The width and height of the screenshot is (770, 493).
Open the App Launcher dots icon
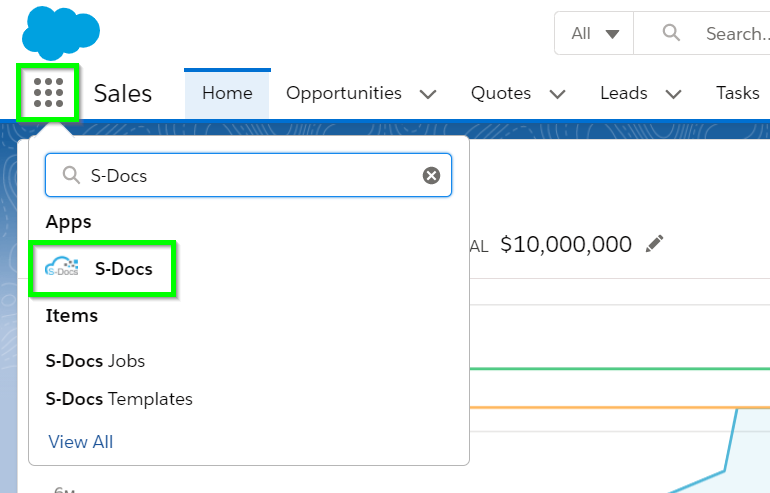click(x=48, y=92)
